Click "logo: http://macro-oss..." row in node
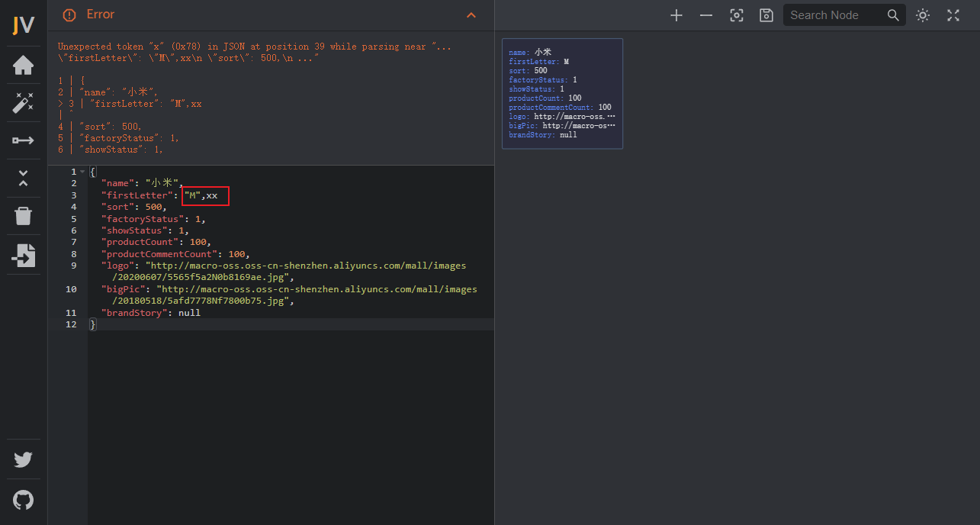 pyautogui.click(x=562, y=117)
